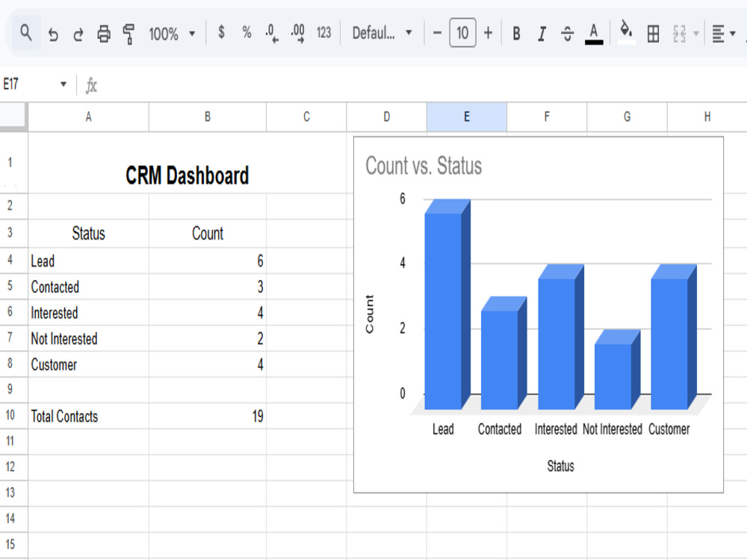Select row 1 header
This screenshot has width=747, height=560.
10,162
